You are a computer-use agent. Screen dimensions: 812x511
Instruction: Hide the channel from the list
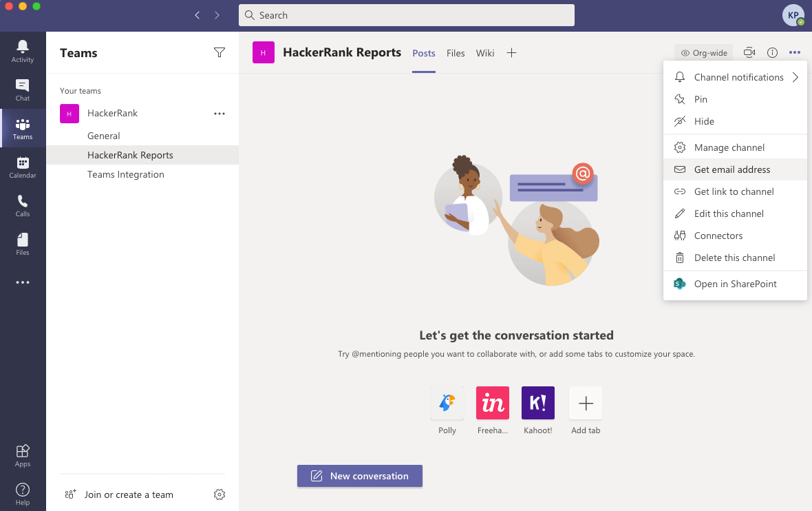[x=736, y=121]
